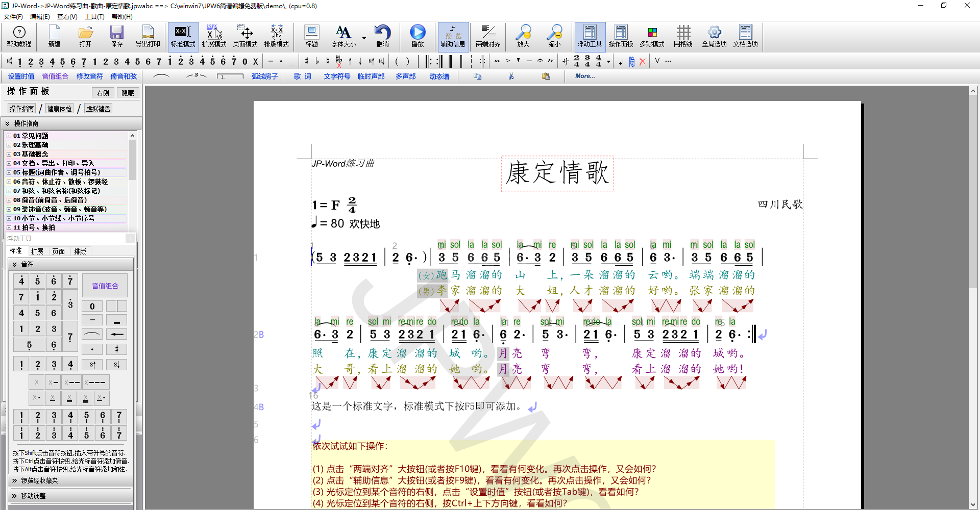
Task: Create a new document with 新建
Action: 55,37
